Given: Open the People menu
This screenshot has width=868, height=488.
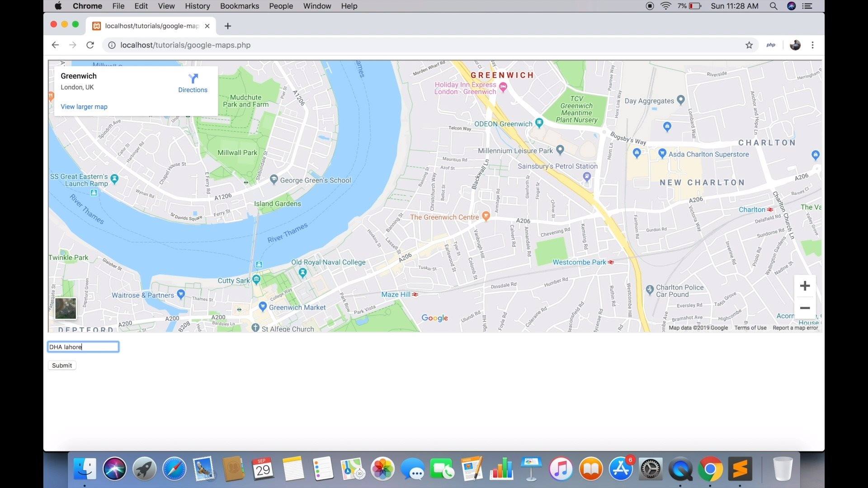Looking at the screenshot, I should click(x=281, y=6).
